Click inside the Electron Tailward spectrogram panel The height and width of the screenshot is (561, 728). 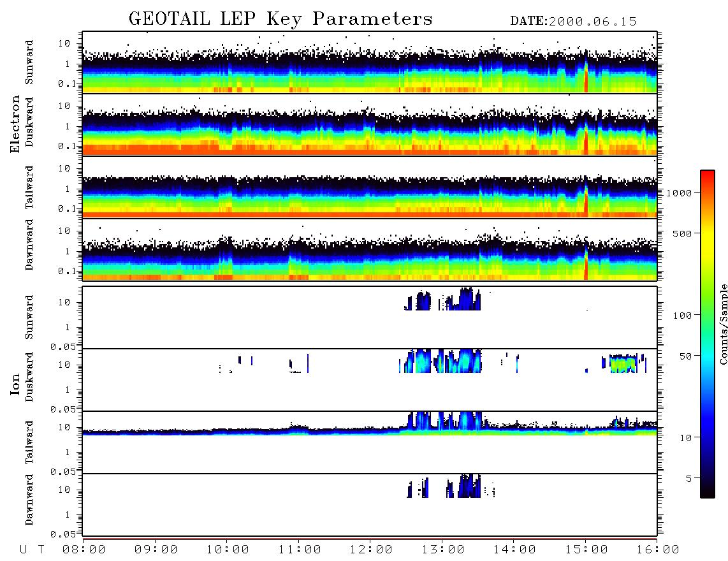370,187
